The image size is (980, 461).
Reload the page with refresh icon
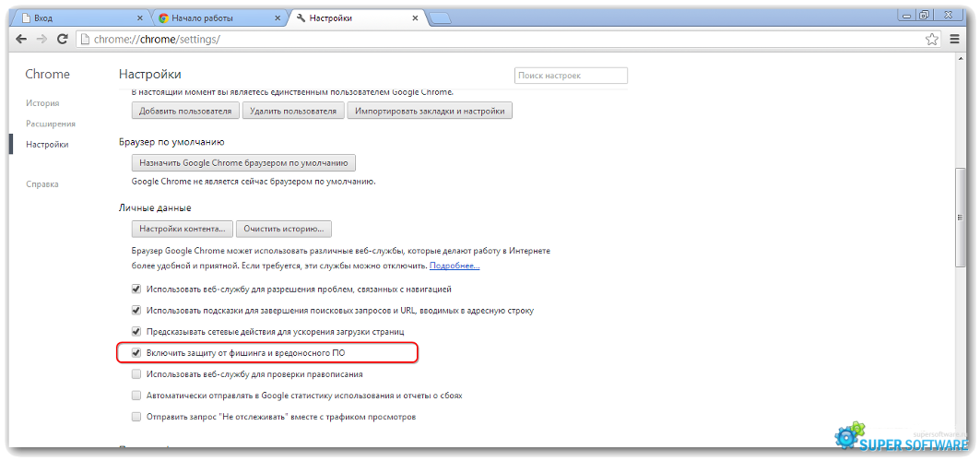coord(62,39)
